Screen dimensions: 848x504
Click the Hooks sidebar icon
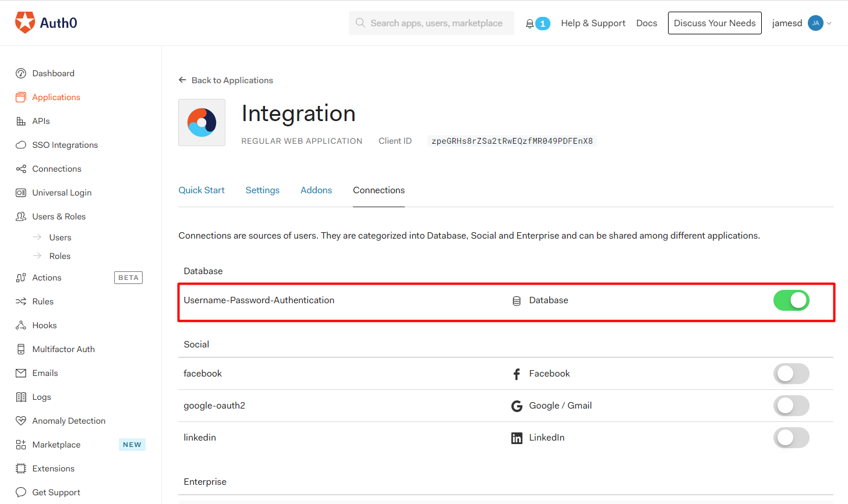pyautogui.click(x=21, y=325)
